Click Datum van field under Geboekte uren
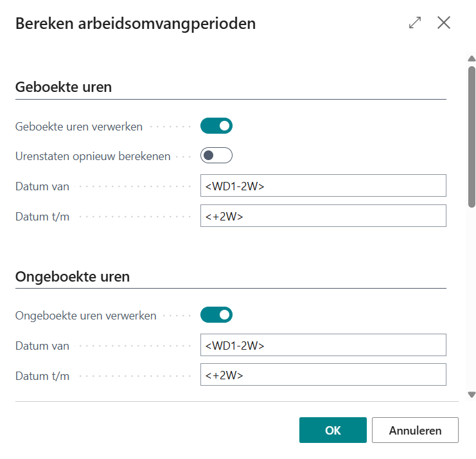476x459 pixels. click(323, 186)
